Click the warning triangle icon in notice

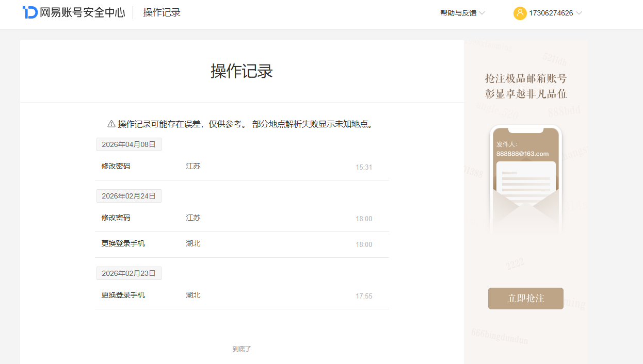pyautogui.click(x=111, y=124)
